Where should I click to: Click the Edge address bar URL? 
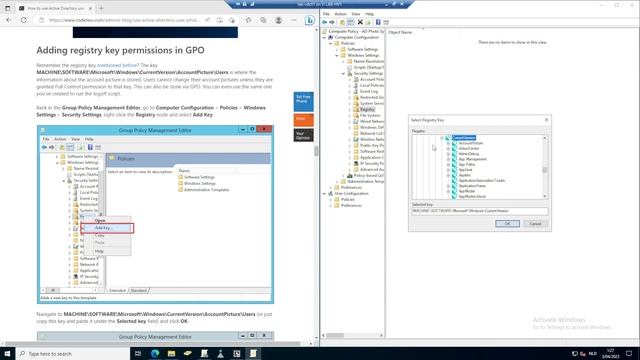click(124, 20)
